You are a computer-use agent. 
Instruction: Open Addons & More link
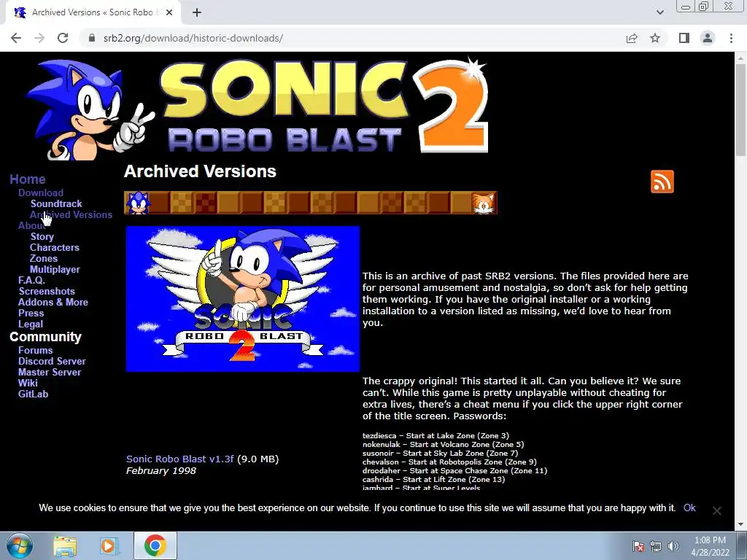[53, 302]
